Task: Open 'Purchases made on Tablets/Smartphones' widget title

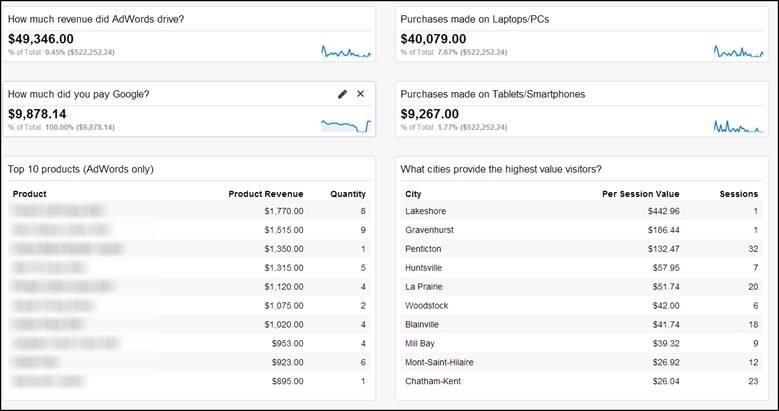Action: pos(492,94)
